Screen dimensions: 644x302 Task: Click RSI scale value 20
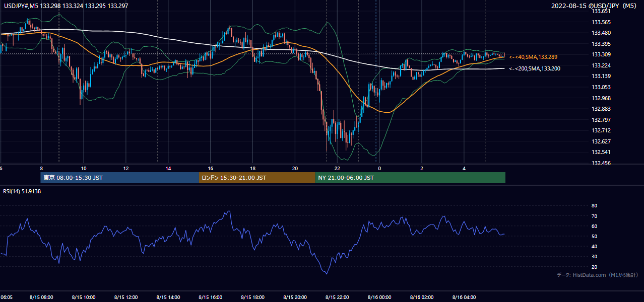coord(594,267)
